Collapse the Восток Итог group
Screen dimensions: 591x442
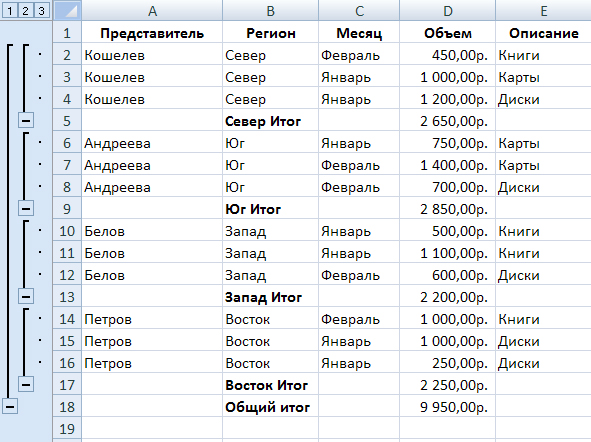pyautogui.click(x=26, y=384)
